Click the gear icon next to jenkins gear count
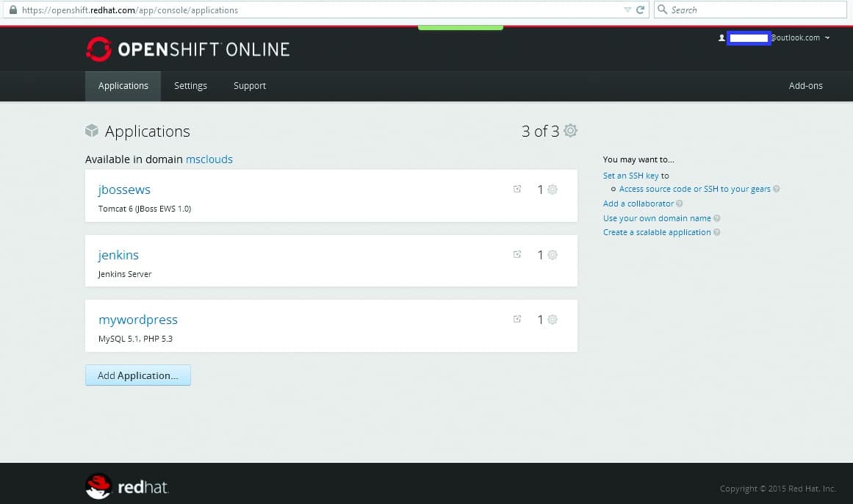This screenshot has width=853, height=504. (553, 254)
